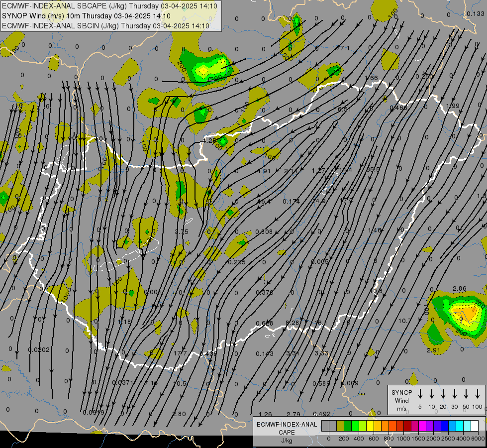Click the 10.7 value on the map
Image resolution: width=487 pixels, height=448 pixels.
pos(405,321)
